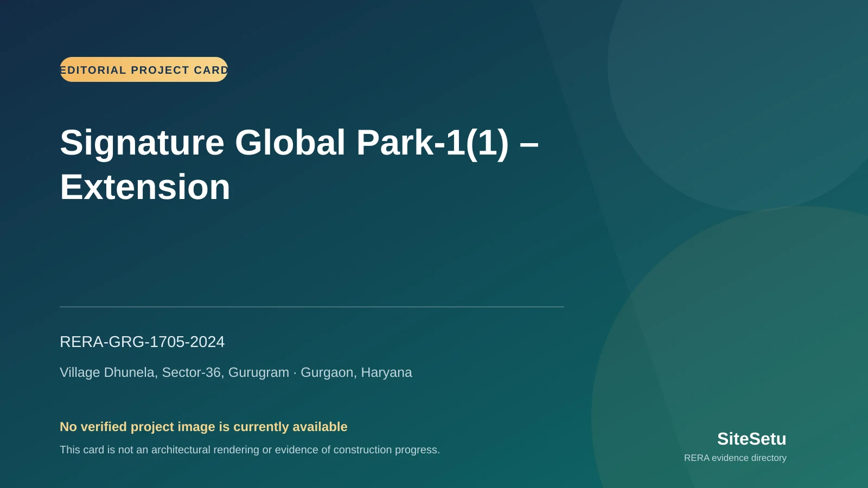Select the RERA-GRG-1705-2024 registration number

pos(142,342)
